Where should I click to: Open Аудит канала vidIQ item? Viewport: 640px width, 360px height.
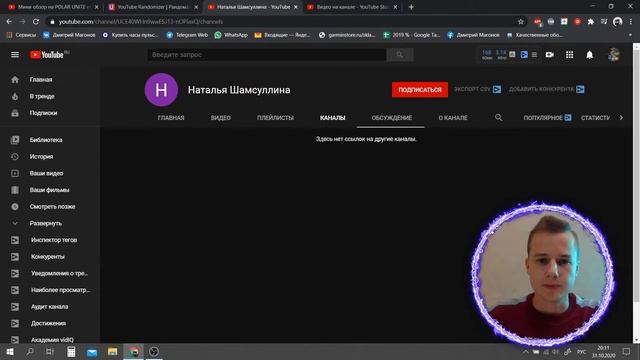pyautogui.click(x=50, y=307)
